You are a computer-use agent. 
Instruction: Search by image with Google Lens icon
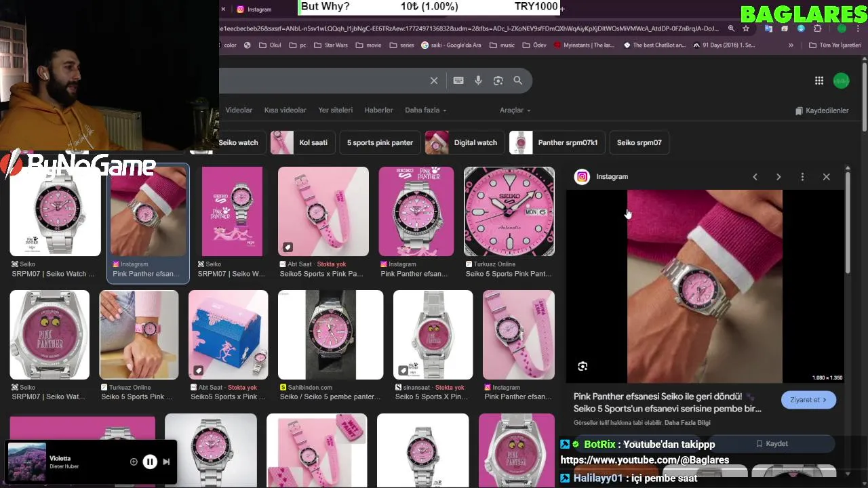(x=498, y=81)
